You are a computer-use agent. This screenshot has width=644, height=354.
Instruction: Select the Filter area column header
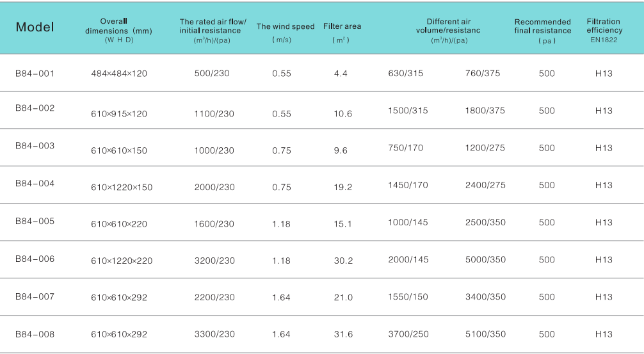(341, 26)
